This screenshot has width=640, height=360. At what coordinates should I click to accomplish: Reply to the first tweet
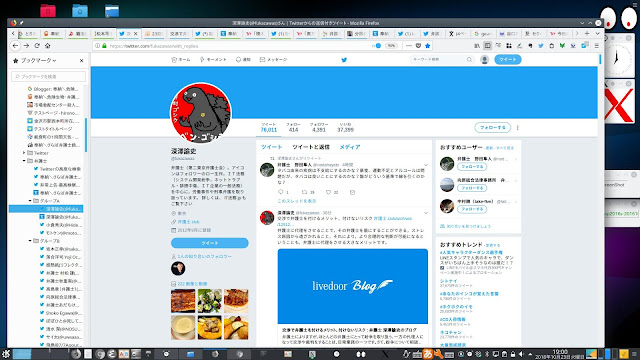pos(280,192)
